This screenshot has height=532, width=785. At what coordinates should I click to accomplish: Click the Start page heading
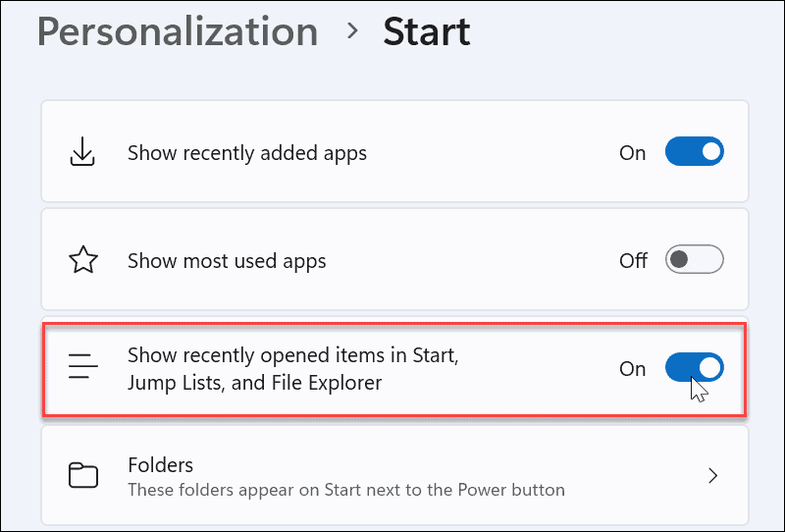coord(426,31)
